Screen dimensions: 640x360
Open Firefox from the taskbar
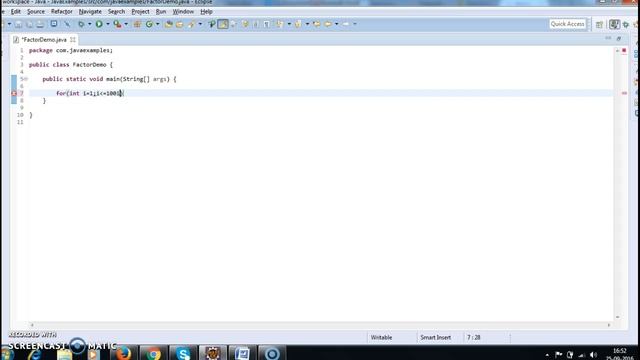click(123, 353)
